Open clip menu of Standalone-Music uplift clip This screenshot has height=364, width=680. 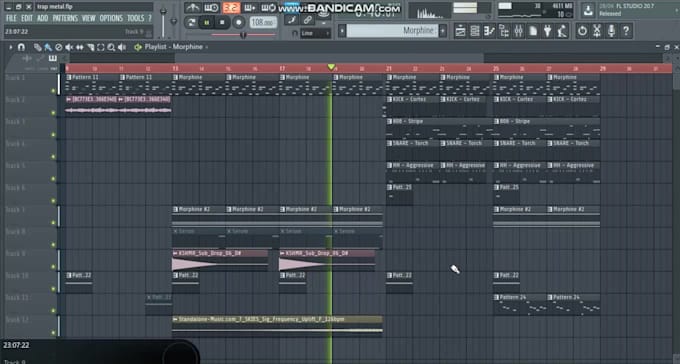pyautogui.click(x=175, y=319)
